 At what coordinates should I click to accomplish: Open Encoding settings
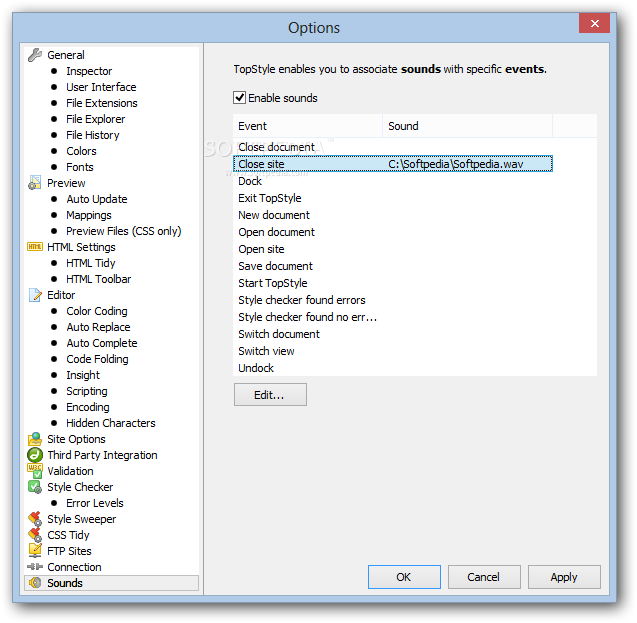click(x=88, y=407)
